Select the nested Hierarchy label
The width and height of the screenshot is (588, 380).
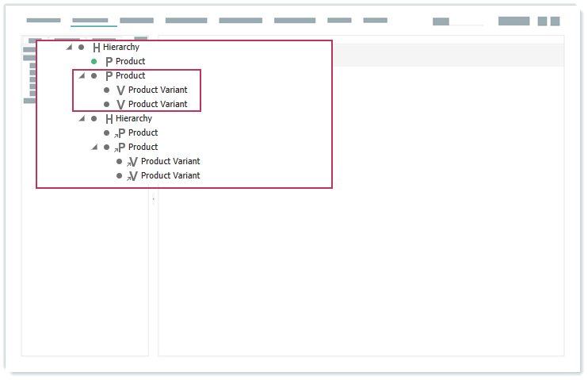tap(134, 118)
